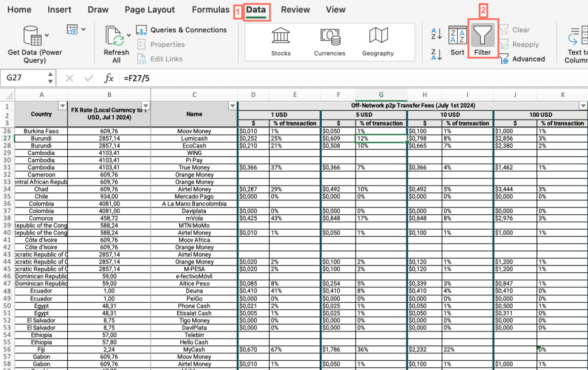Switch to the Insert tab
The width and height of the screenshot is (588, 370).
coord(59,10)
